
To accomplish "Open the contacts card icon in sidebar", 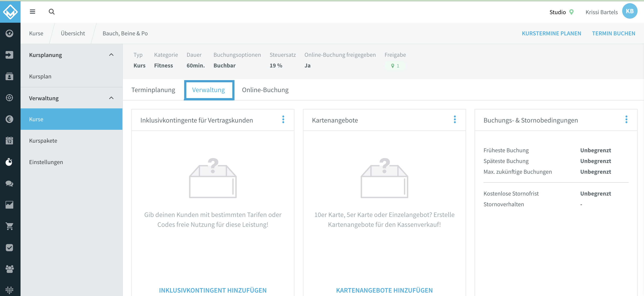I will click(9, 76).
